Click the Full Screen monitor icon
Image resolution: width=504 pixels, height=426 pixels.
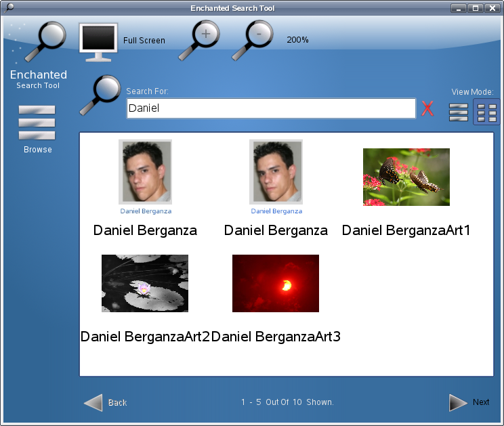pyautogui.click(x=98, y=42)
